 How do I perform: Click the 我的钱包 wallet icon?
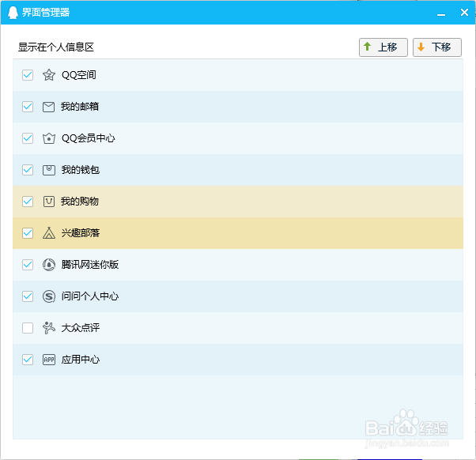[x=48, y=170]
